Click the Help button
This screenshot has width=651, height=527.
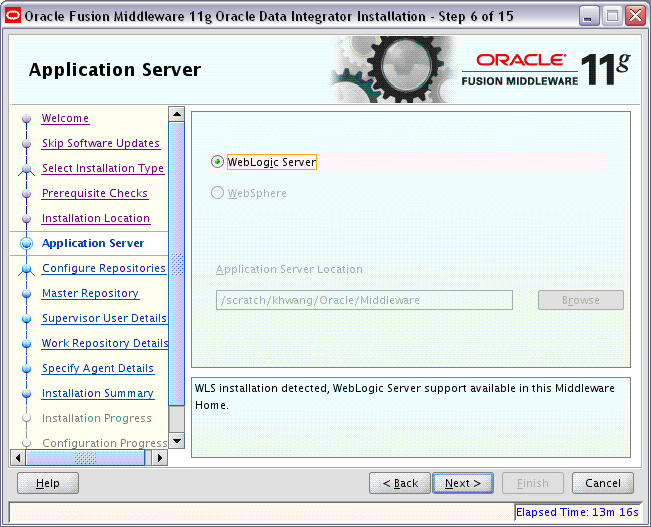click(48, 483)
